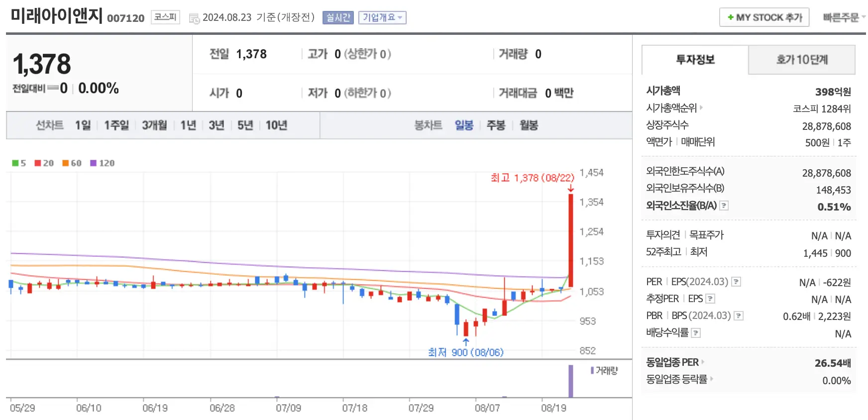Click the 미래아이앤지 stock title
This screenshot has width=868, height=420.
(x=57, y=16)
